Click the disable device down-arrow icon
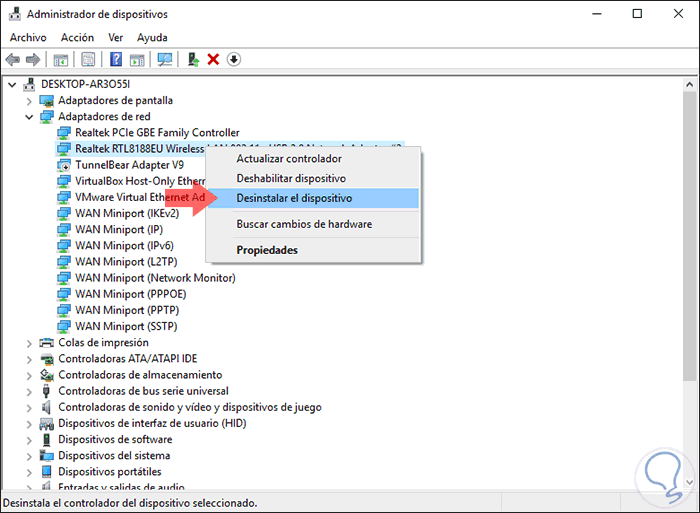 234,59
